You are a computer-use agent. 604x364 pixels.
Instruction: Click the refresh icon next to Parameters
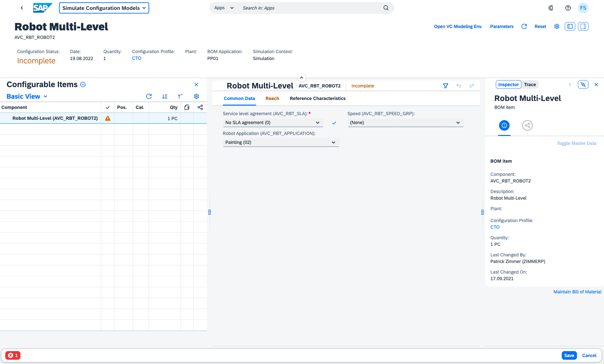click(524, 26)
